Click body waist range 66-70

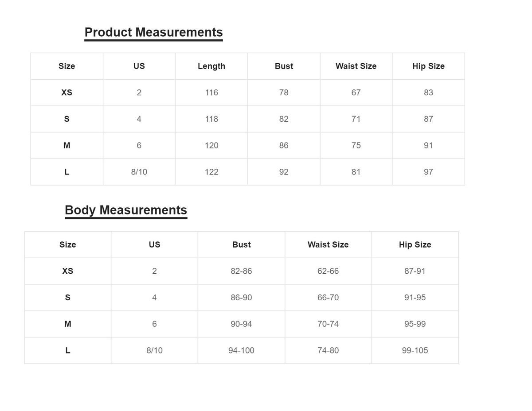(x=328, y=298)
